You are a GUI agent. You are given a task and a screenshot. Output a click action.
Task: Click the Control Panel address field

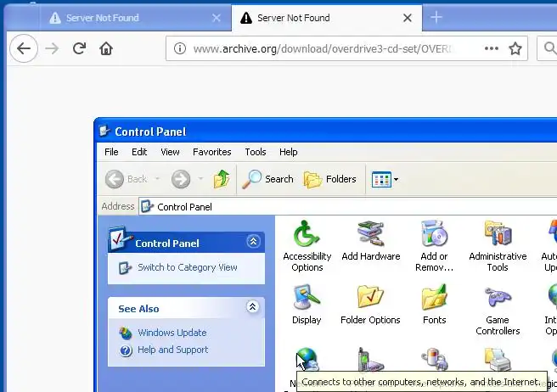pos(347,207)
